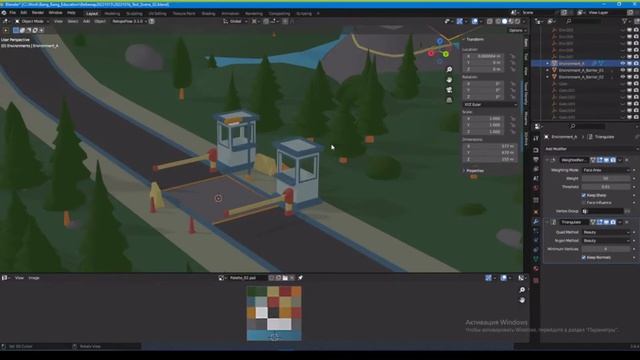This screenshot has width=640, height=360.
Task: Open the Object Mode dropdown
Action: [x=32, y=21]
